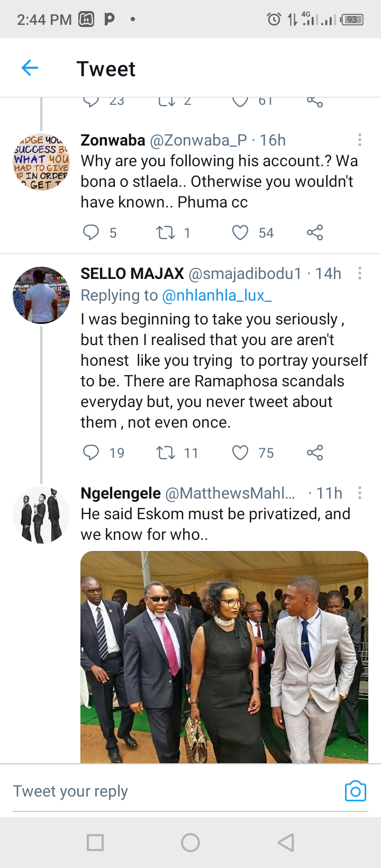The image size is (381, 868).
Task: Open more options for Zonwaba's tweet
Action: pos(360,140)
